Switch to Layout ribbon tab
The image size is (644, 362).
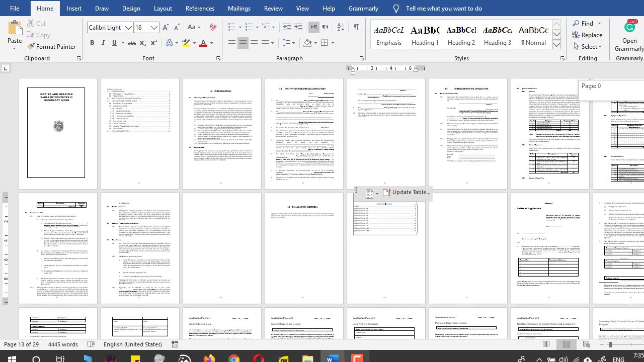point(163,8)
